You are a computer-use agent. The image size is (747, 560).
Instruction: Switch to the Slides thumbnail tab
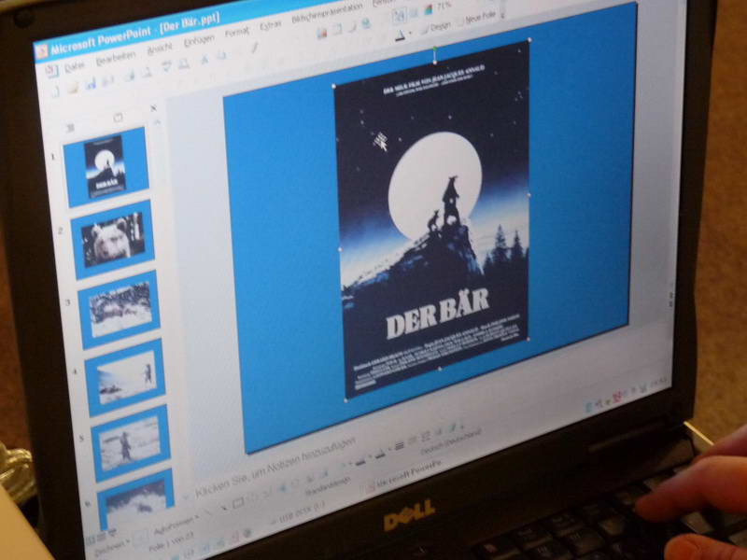118,118
